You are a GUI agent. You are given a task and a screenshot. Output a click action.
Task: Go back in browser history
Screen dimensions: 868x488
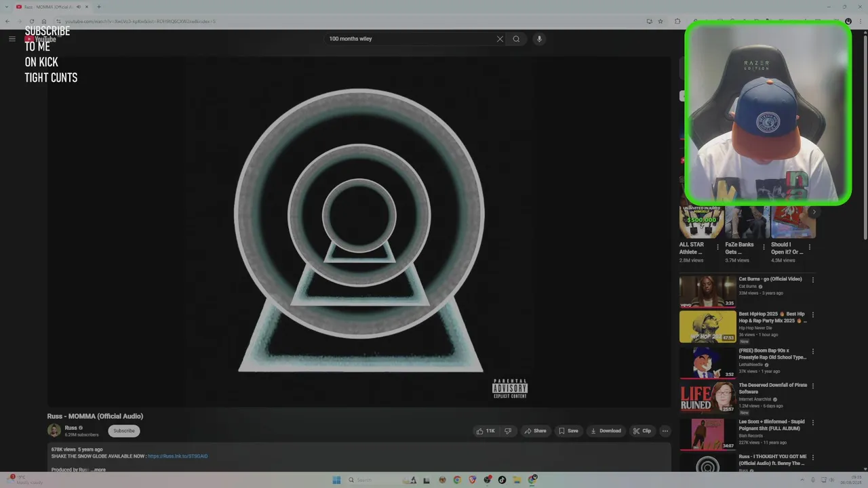click(7, 21)
